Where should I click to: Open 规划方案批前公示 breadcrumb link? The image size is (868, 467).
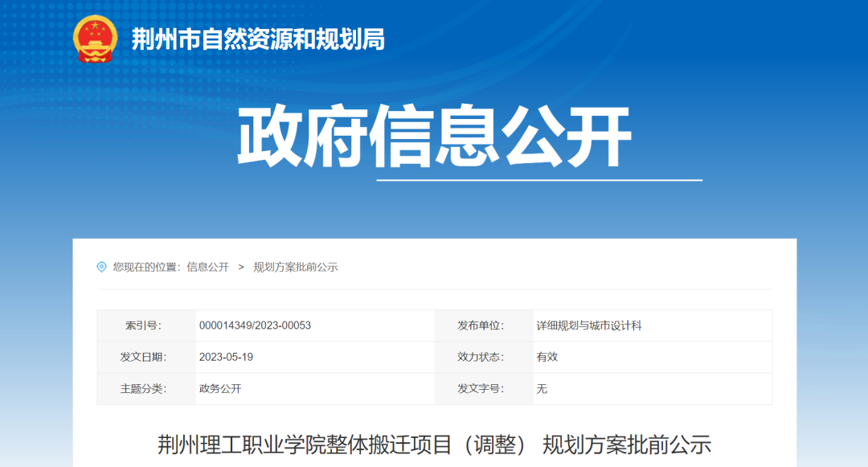click(295, 267)
